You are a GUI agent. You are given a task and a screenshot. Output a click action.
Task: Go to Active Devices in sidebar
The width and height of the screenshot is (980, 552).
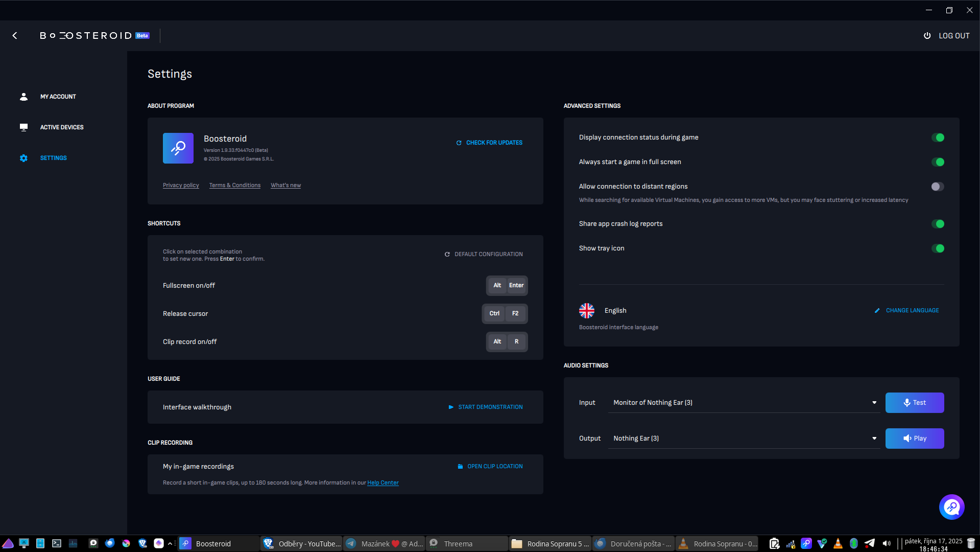pyautogui.click(x=61, y=127)
